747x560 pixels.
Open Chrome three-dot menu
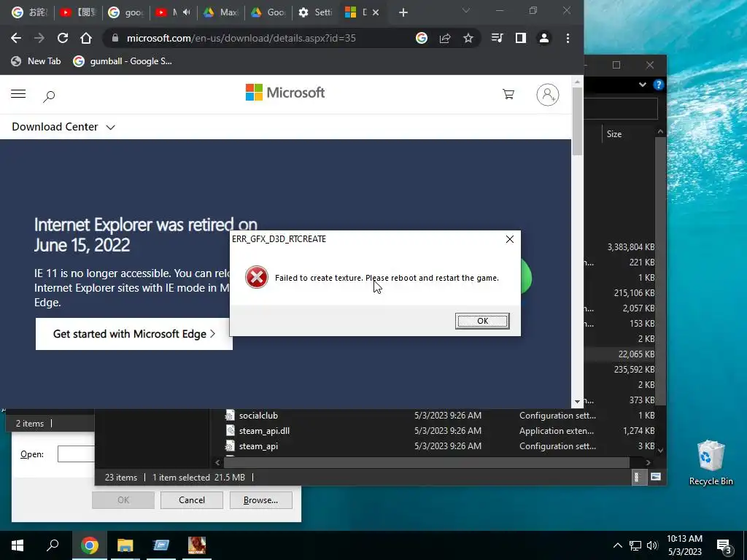click(568, 38)
